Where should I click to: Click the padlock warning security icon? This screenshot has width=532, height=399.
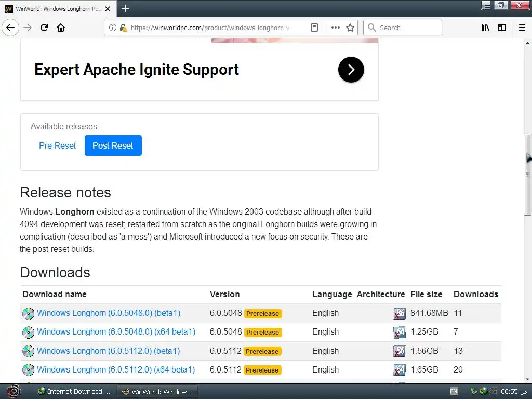coord(123,28)
